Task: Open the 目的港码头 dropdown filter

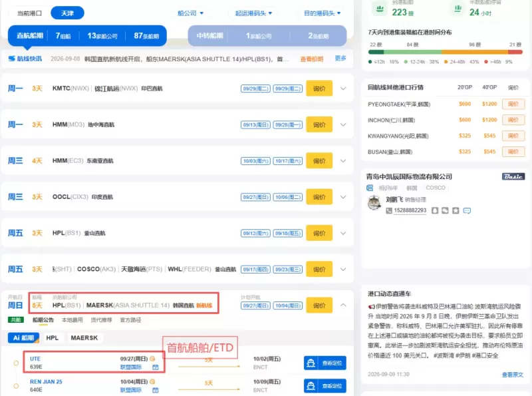Action: click(x=322, y=13)
